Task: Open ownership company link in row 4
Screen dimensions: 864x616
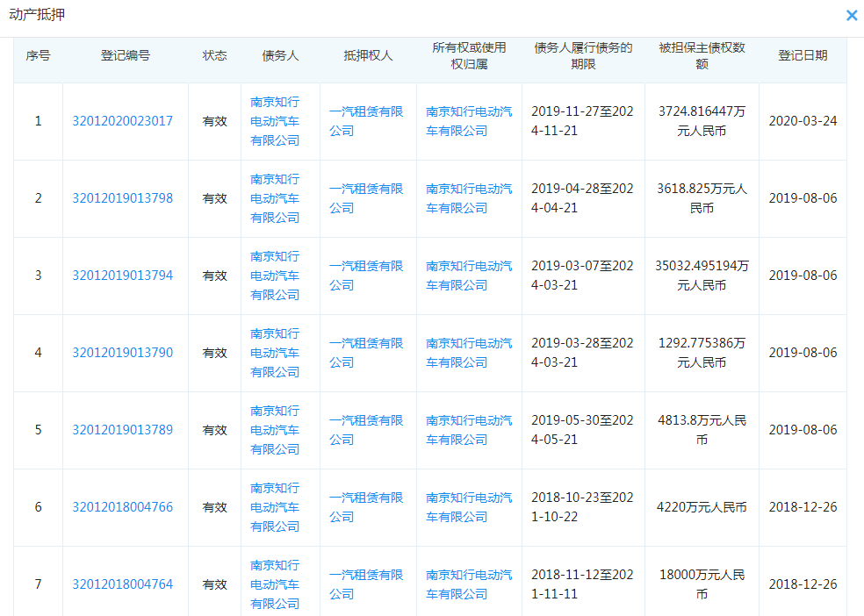Action: (469, 353)
